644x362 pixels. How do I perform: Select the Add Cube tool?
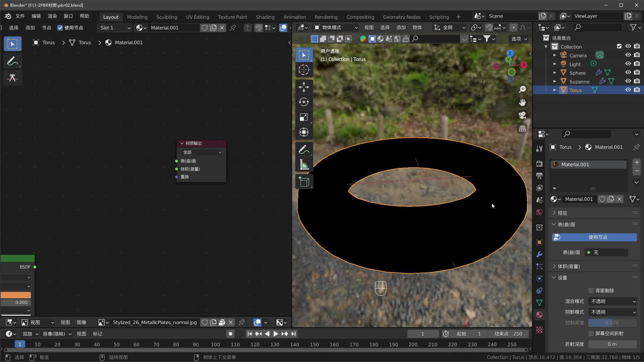pyautogui.click(x=304, y=182)
